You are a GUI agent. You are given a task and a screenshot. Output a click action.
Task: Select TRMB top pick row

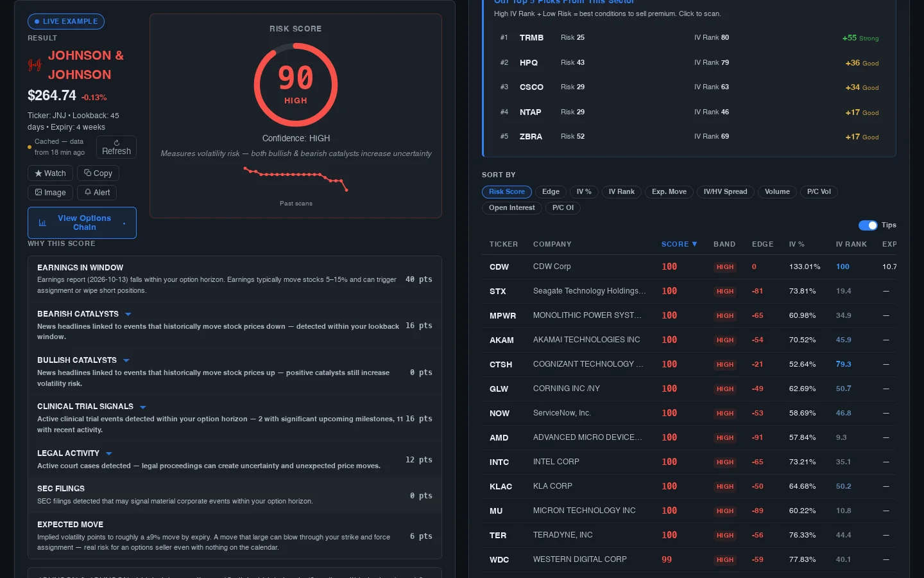(x=689, y=38)
